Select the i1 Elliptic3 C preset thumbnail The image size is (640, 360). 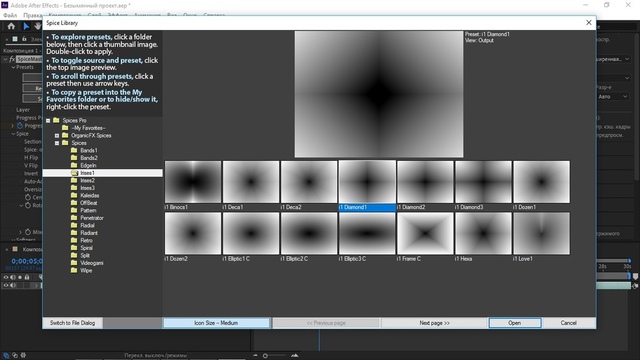click(x=367, y=233)
